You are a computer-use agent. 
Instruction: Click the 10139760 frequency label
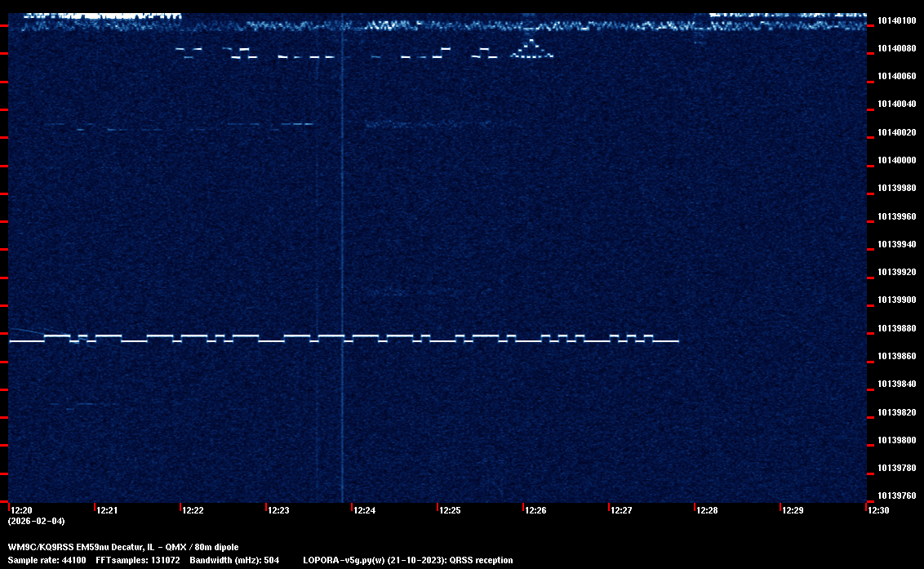[895, 496]
